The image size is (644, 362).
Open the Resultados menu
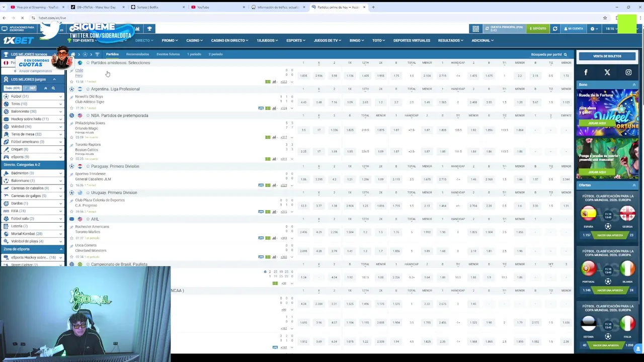[450, 40]
